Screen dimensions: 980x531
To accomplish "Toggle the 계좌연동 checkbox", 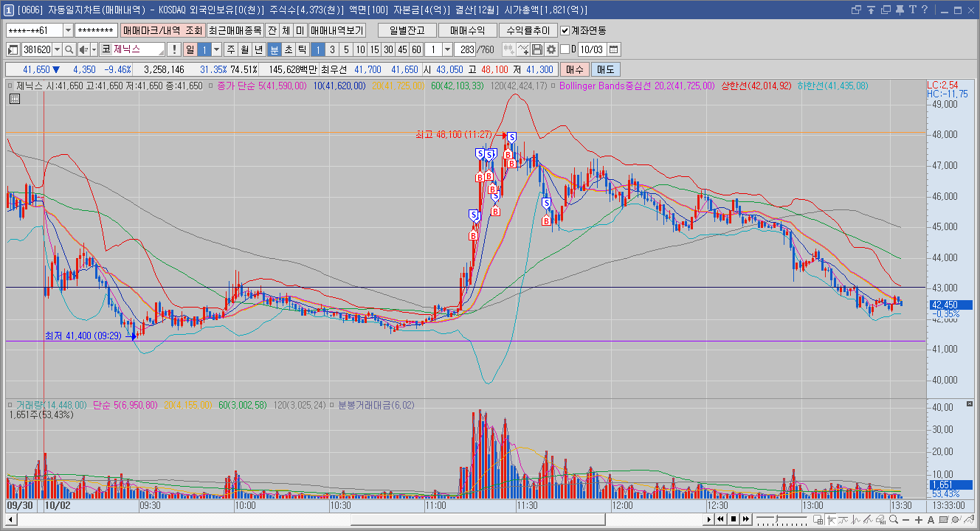I will (565, 30).
